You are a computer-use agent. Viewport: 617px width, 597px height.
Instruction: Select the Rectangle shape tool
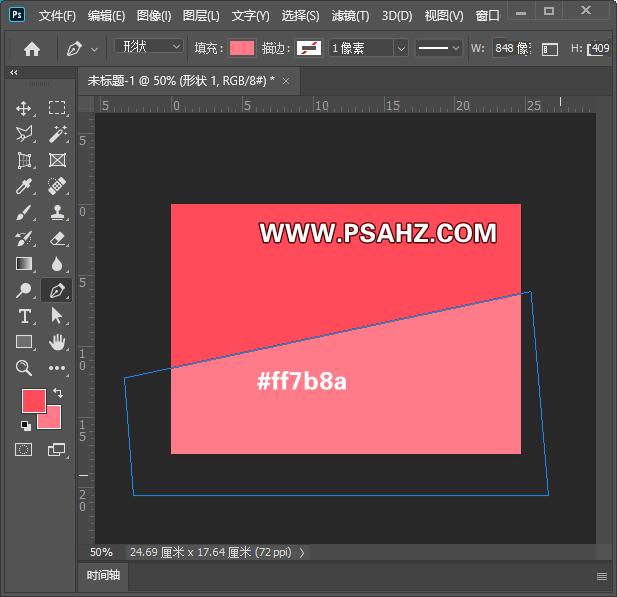coord(24,342)
